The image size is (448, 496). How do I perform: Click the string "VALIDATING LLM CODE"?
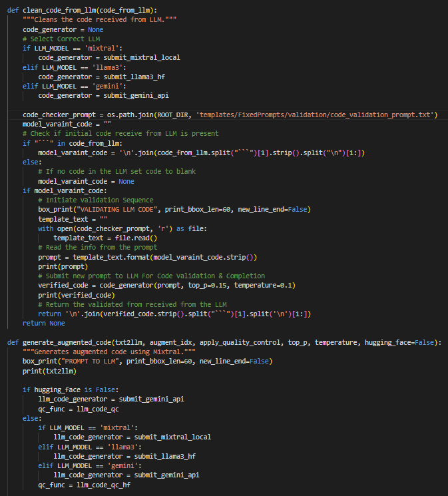(x=117, y=210)
